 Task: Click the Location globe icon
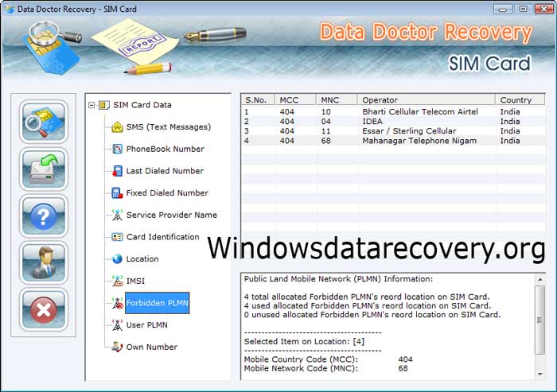(117, 259)
